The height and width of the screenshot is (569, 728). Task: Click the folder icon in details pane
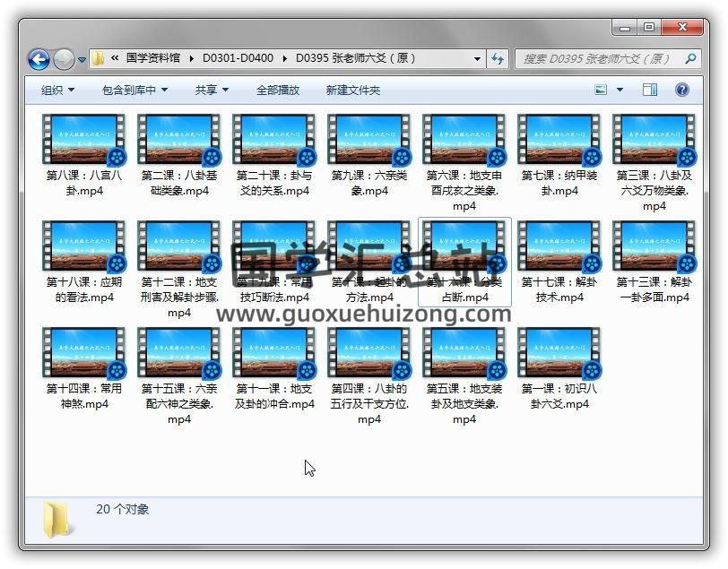(x=58, y=520)
